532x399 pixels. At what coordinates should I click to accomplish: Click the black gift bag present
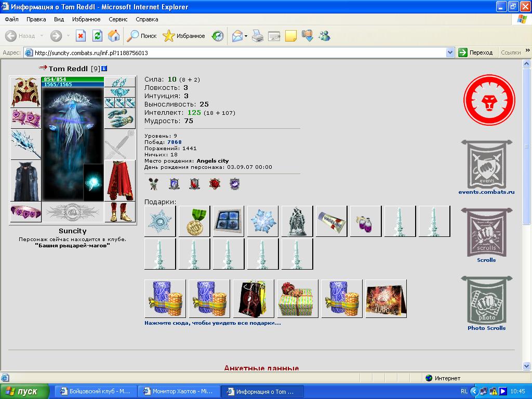click(x=254, y=299)
